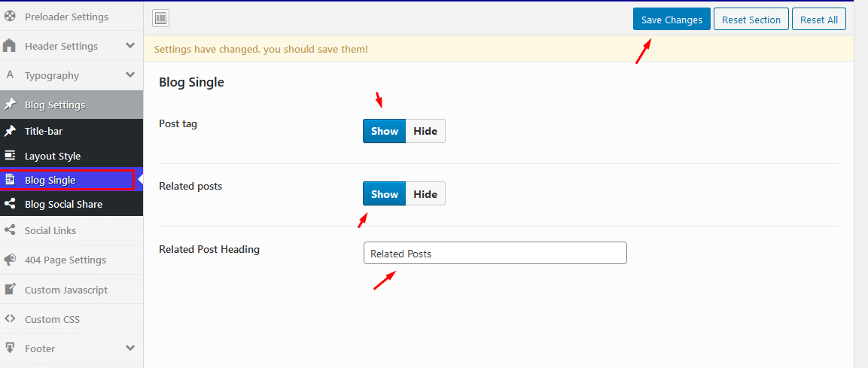The height and width of the screenshot is (368, 868).
Task: Click the 404 Page Settings megaphone icon
Action: pyautogui.click(x=10, y=260)
